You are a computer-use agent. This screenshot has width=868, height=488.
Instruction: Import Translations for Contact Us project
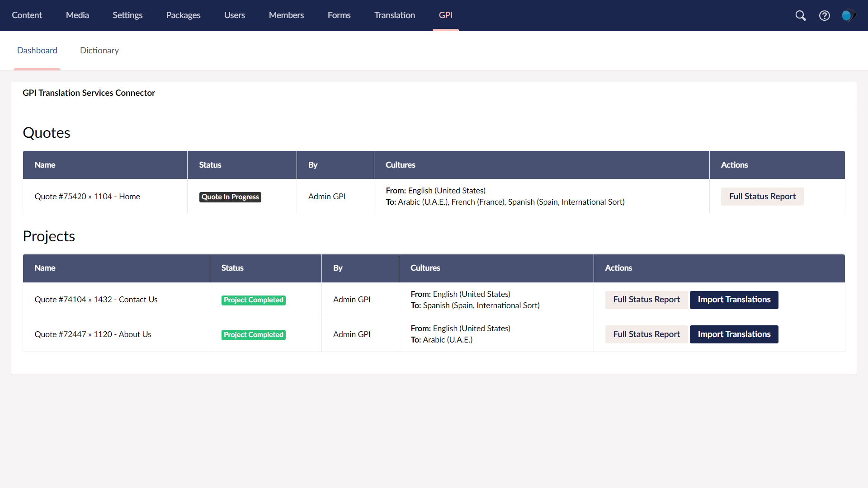coord(734,300)
